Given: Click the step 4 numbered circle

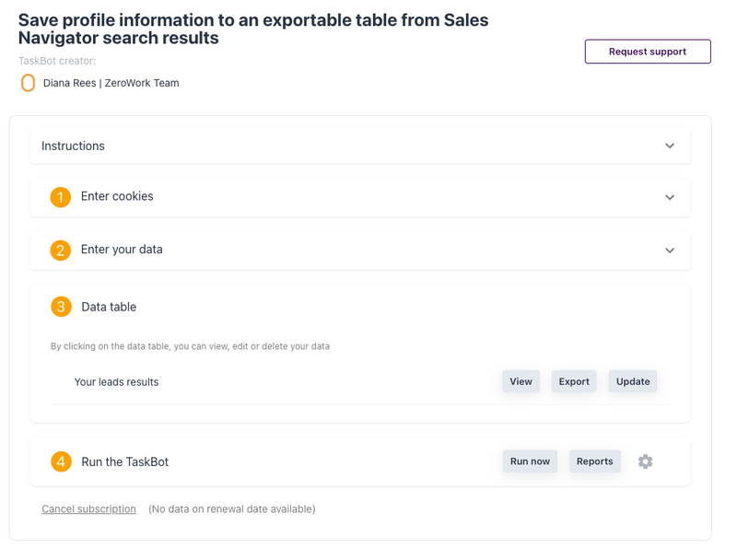Looking at the screenshot, I should coord(60,461).
